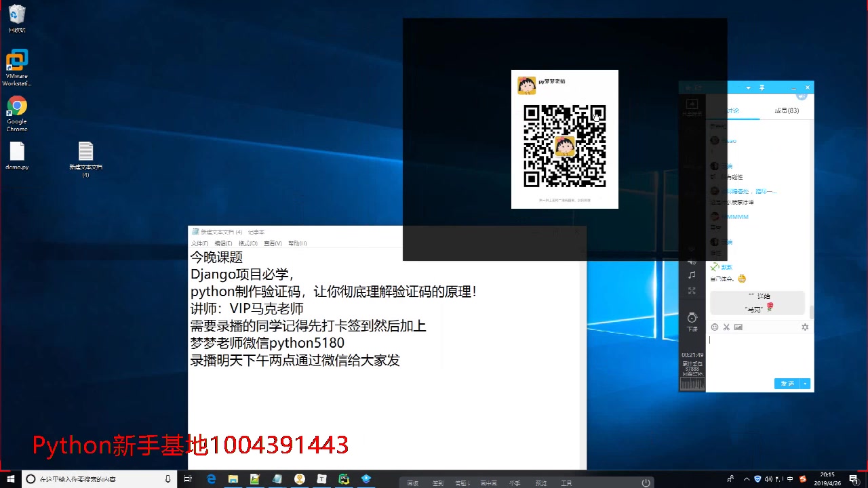Viewport: 868px width, 488px height.
Task: Toggle fullscreen icon in the side panel
Action: tap(692, 291)
